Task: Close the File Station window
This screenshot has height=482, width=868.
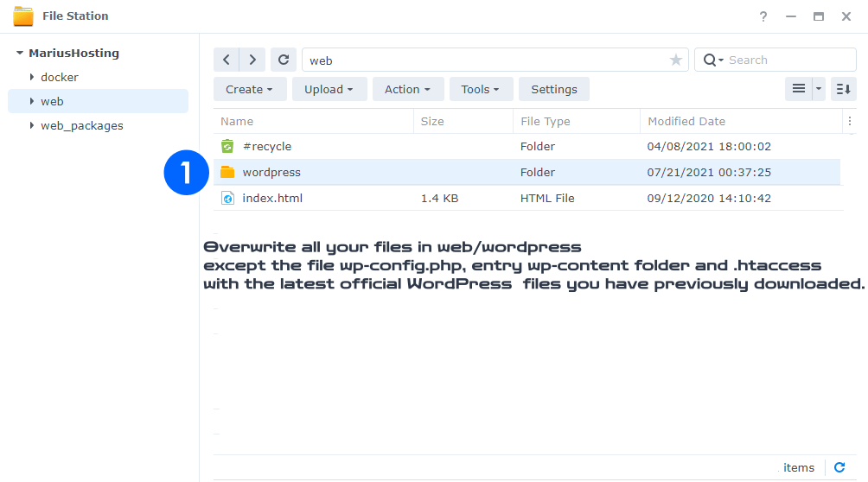Action: point(846,16)
